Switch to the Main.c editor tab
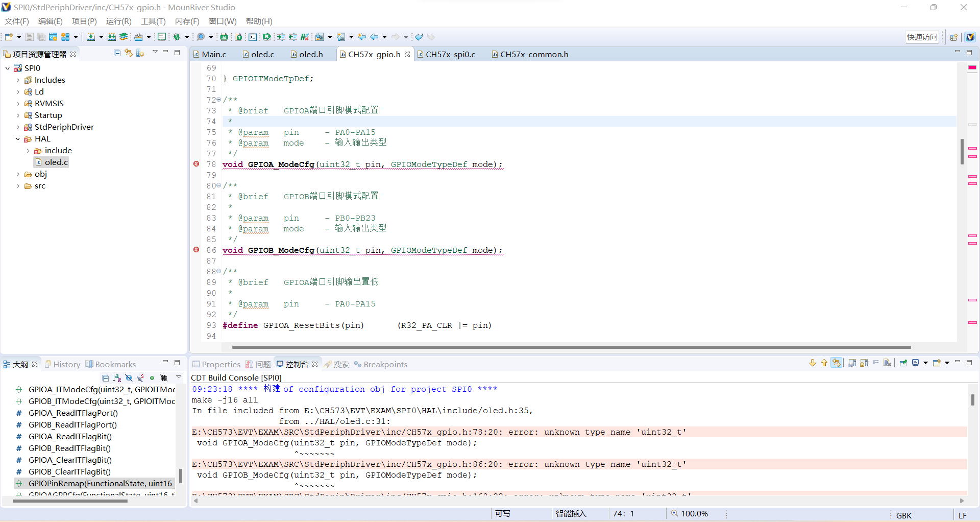 pyautogui.click(x=209, y=54)
